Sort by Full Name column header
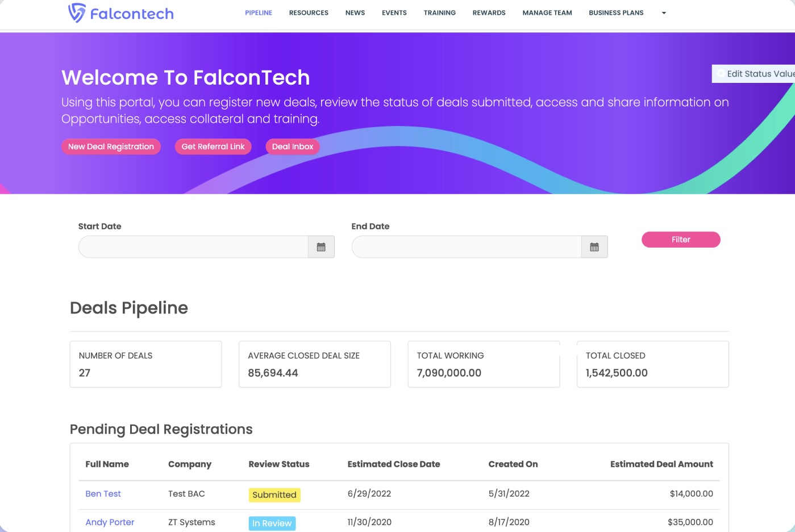This screenshot has height=532, width=795. point(107,464)
